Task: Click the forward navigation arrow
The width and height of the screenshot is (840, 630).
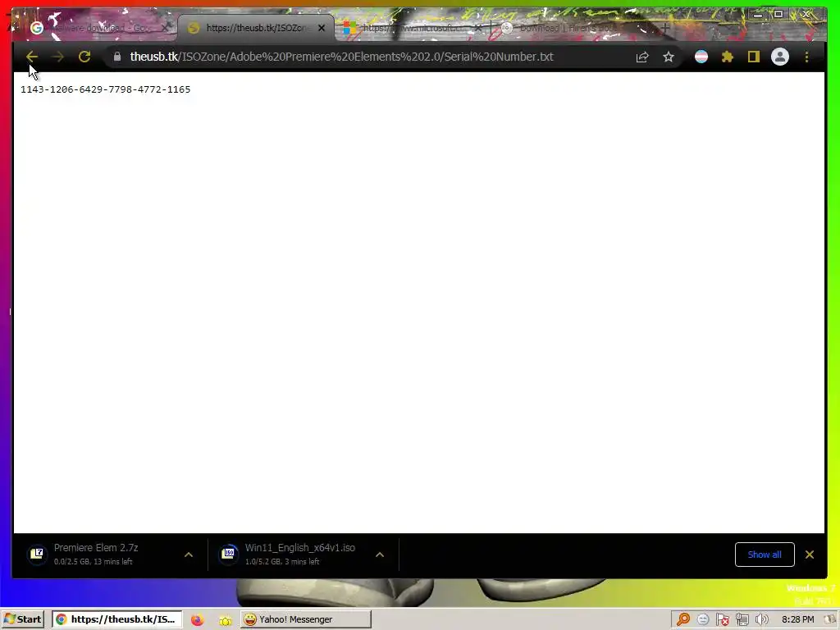Action: (58, 57)
